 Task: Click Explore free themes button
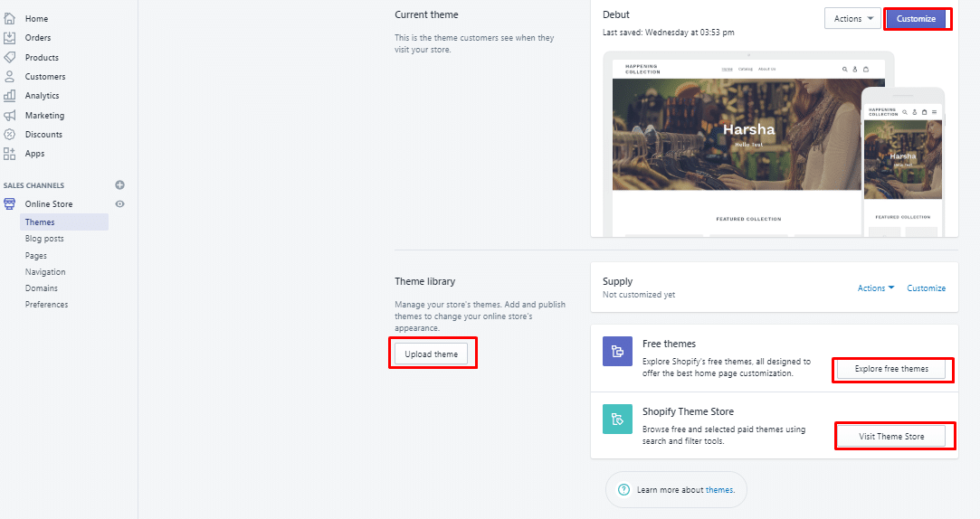891,369
